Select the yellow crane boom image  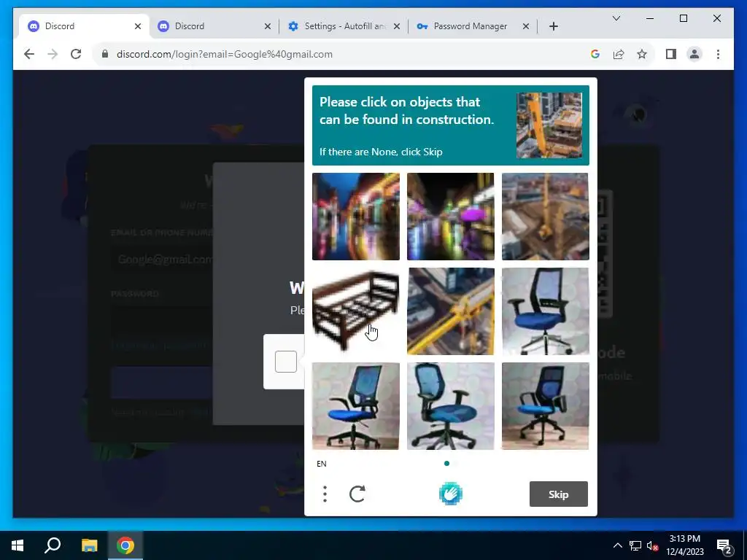[x=450, y=311]
